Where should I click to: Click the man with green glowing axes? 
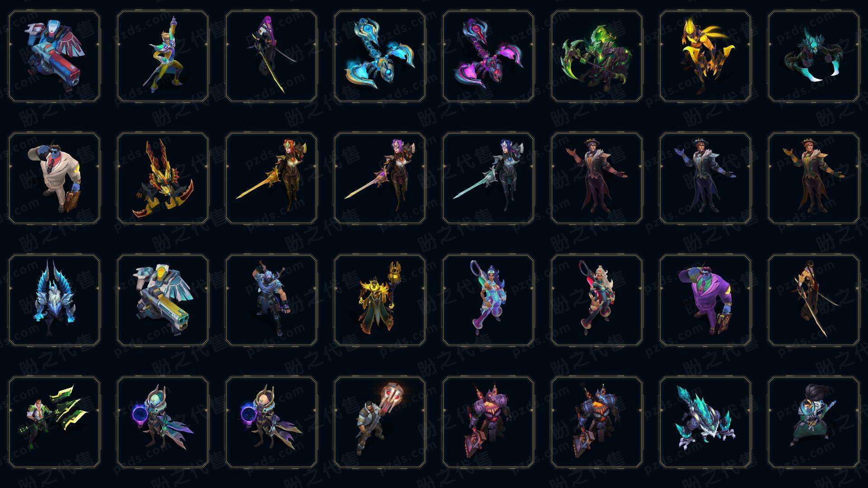click(54, 422)
